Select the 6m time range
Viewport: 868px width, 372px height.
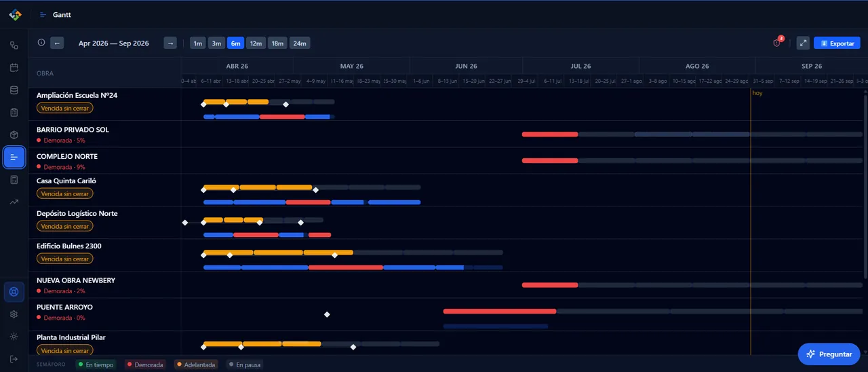tap(235, 43)
